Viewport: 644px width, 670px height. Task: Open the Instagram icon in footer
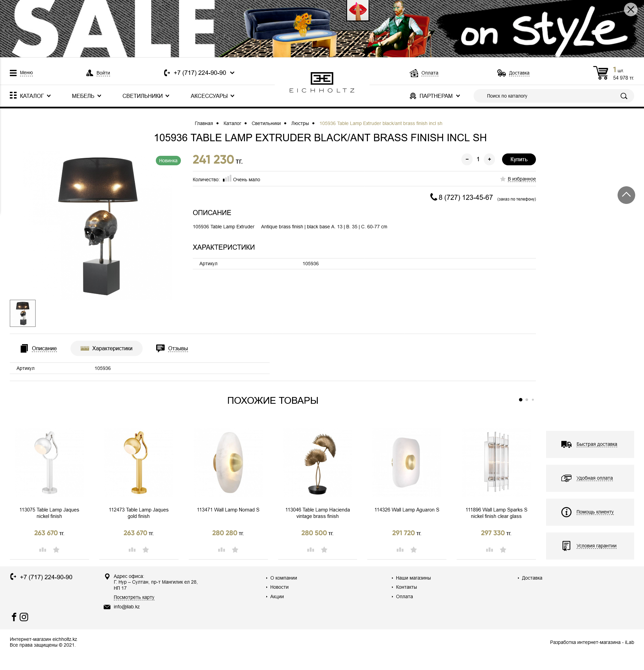tap(24, 617)
